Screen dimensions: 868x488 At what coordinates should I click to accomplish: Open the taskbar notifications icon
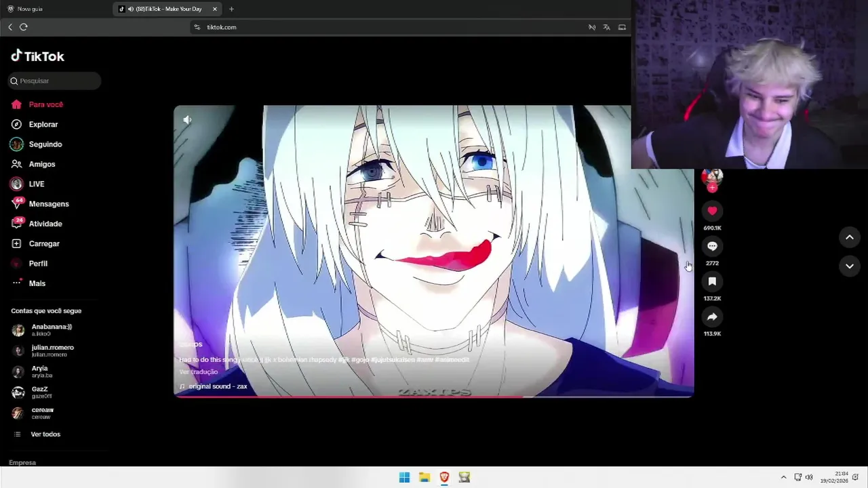coord(856,477)
